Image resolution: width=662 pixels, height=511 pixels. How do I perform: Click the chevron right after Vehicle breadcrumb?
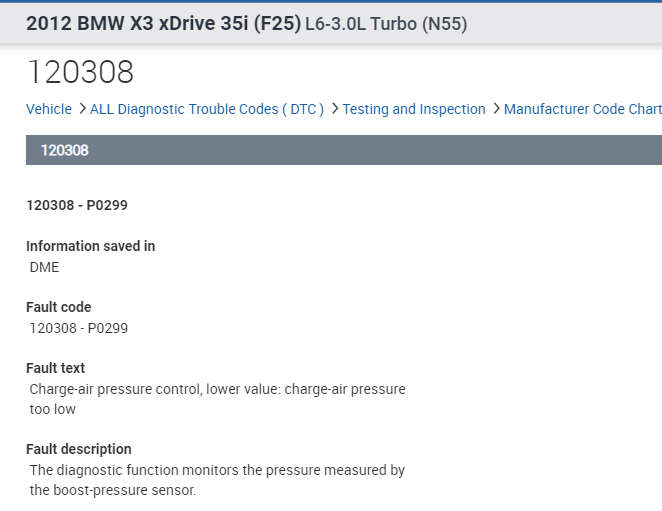pyautogui.click(x=81, y=109)
